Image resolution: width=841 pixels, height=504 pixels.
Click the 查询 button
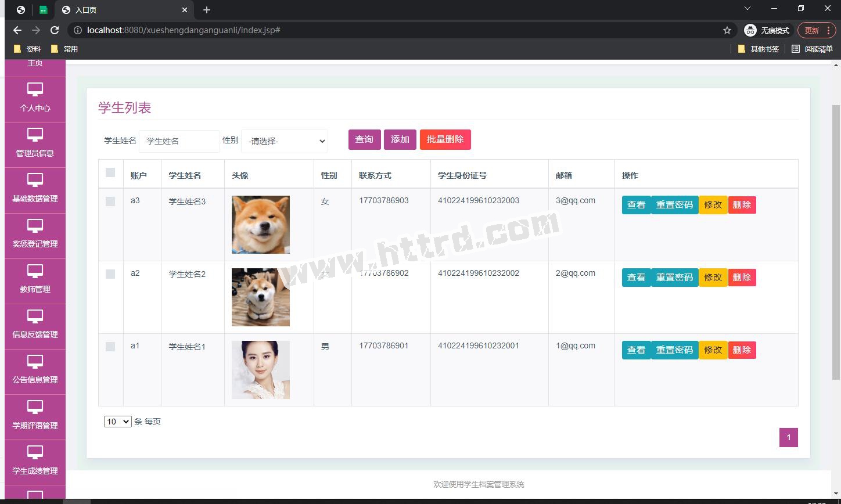point(364,139)
